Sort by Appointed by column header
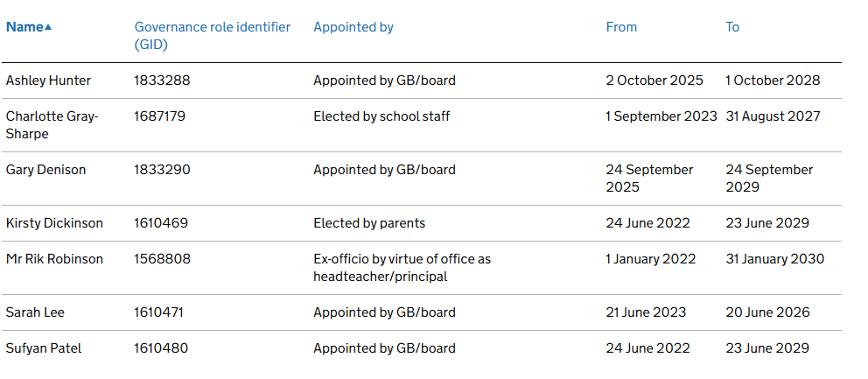Viewport: 868px width, 379px height. (353, 27)
